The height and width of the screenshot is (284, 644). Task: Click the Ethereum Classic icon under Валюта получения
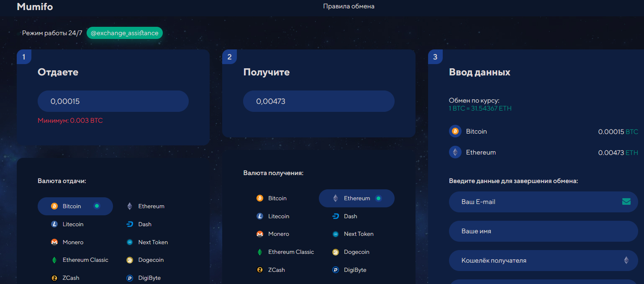click(260, 252)
